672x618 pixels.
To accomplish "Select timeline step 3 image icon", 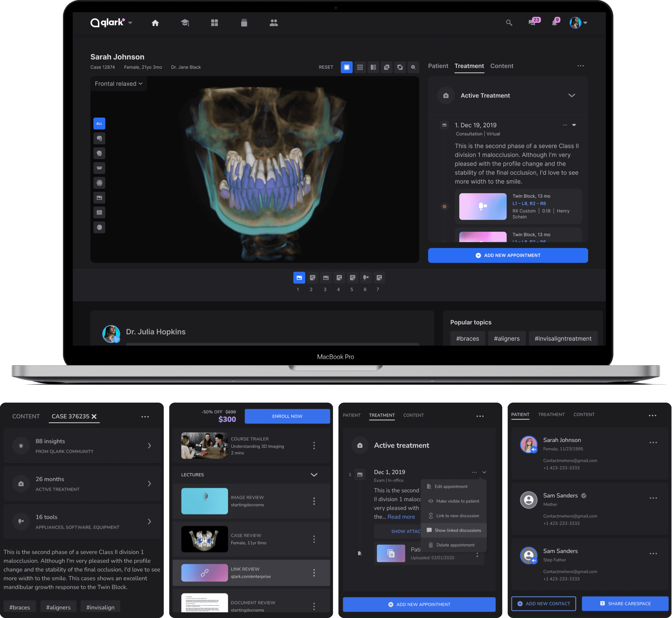I will [326, 278].
